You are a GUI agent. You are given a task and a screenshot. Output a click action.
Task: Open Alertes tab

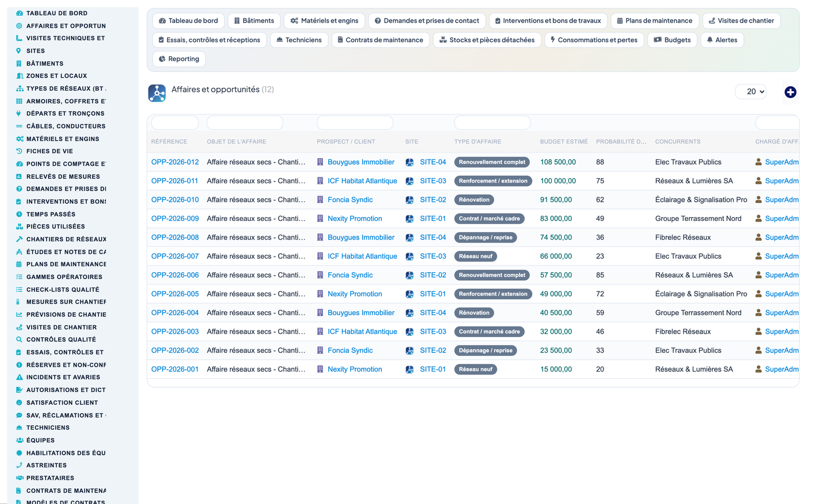(x=722, y=40)
